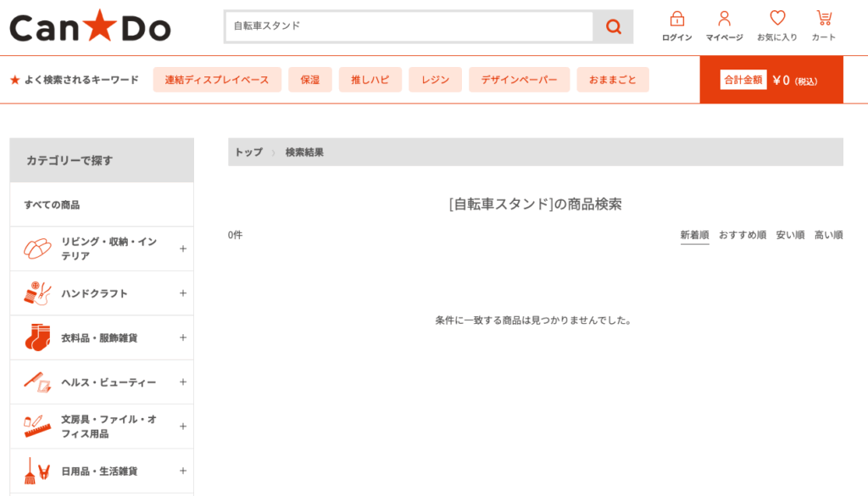Open ハンドクラフト category label
The width and height of the screenshot is (868, 496).
coord(94,293)
